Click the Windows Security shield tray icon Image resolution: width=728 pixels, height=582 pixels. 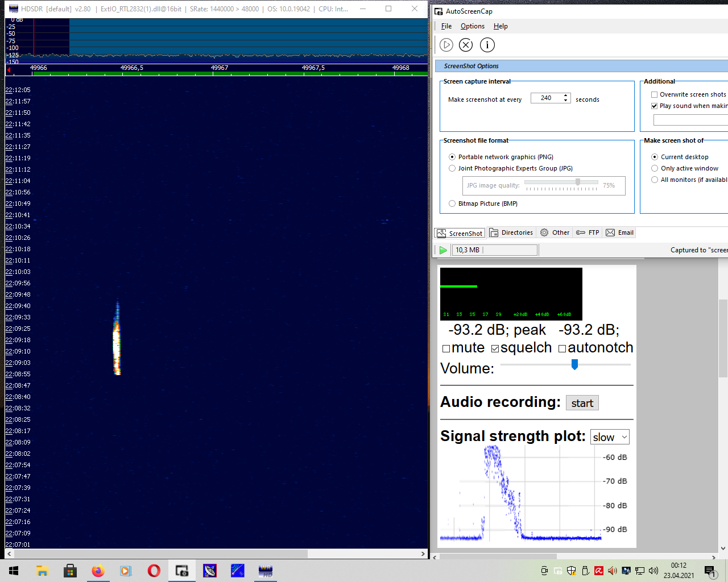pyautogui.click(x=572, y=571)
